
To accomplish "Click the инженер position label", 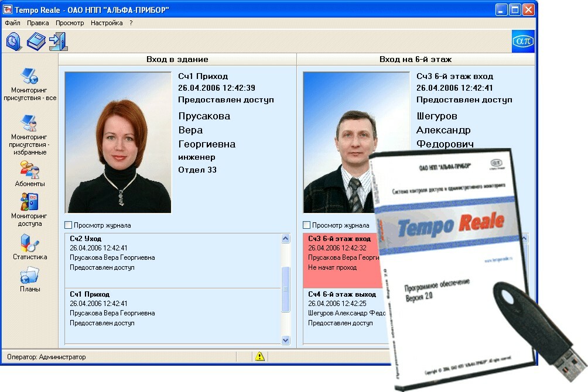I will [197, 157].
